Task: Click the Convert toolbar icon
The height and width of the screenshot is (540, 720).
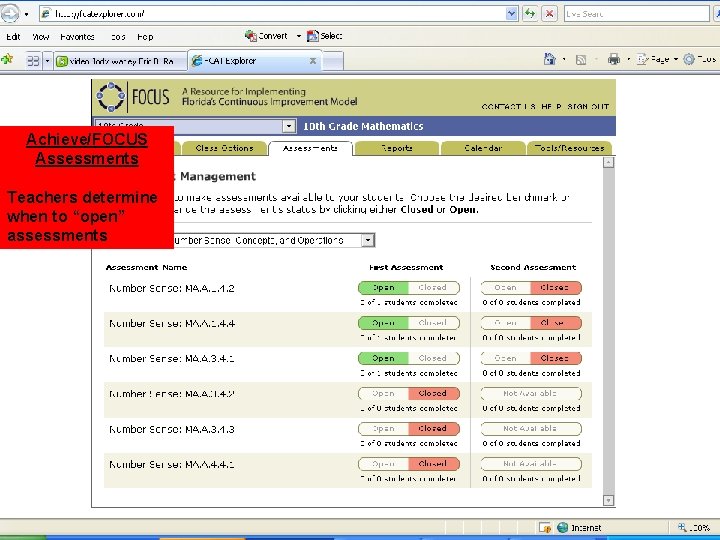Action: (x=251, y=36)
